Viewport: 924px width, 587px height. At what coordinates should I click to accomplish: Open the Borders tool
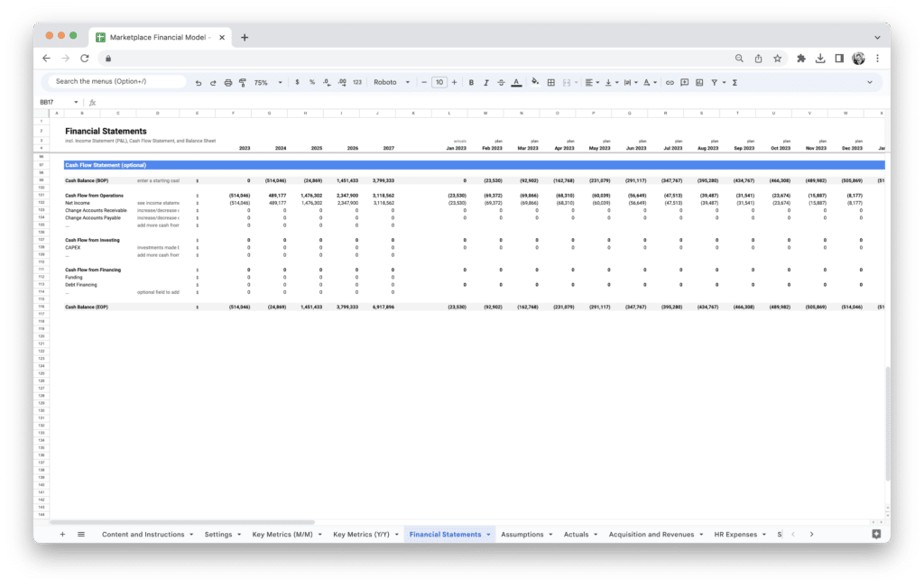pos(551,82)
